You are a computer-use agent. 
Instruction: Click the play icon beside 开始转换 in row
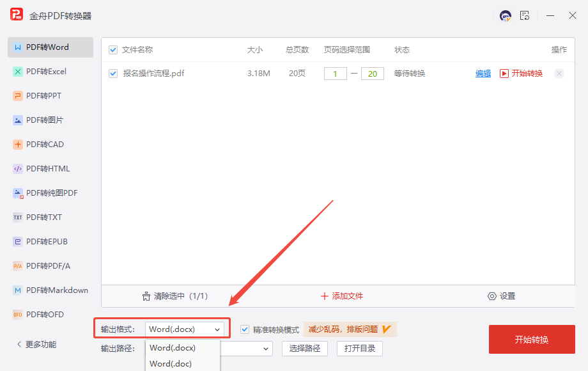click(x=504, y=74)
